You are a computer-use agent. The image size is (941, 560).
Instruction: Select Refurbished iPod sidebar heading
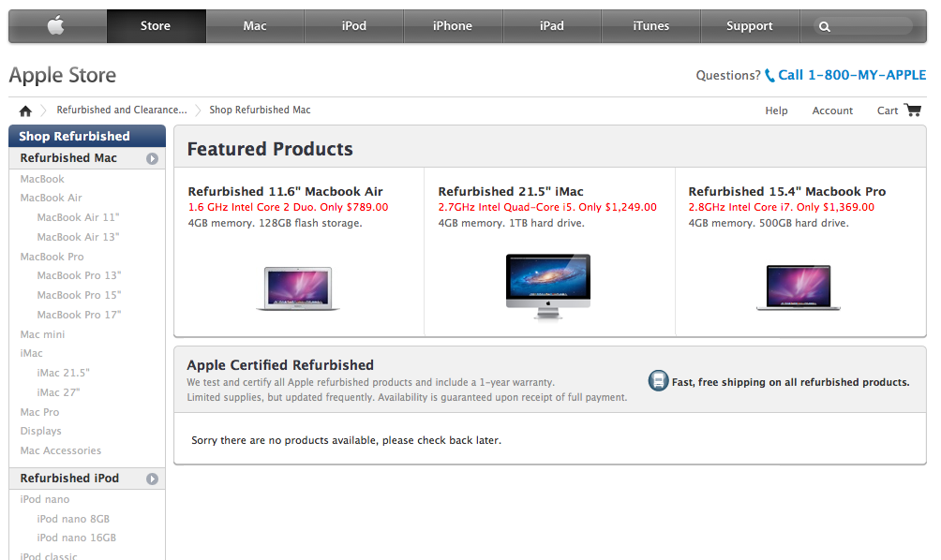pyautogui.click(x=69, y=478)
